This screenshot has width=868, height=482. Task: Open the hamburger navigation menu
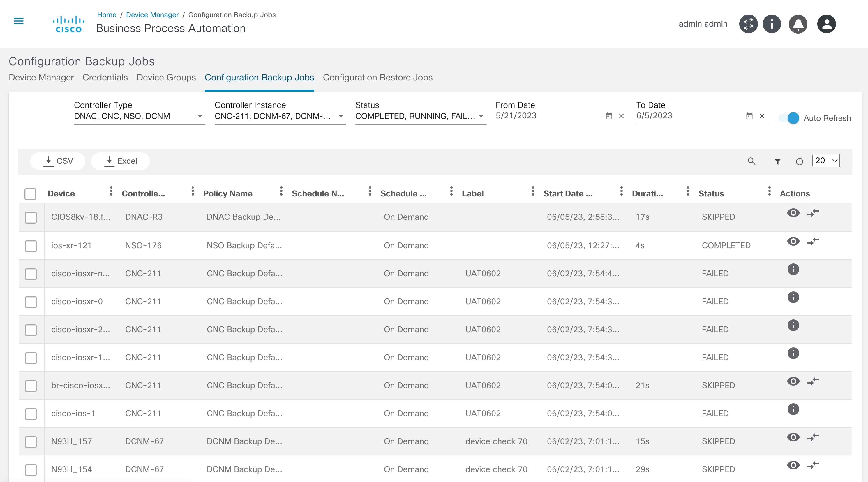point(19,21)
